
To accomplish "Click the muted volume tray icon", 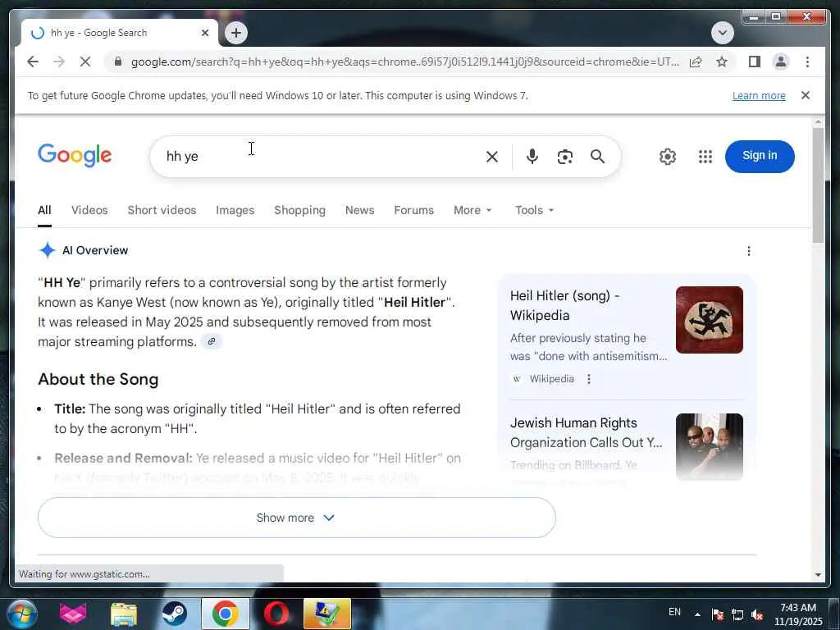I will tap(757, 615).
